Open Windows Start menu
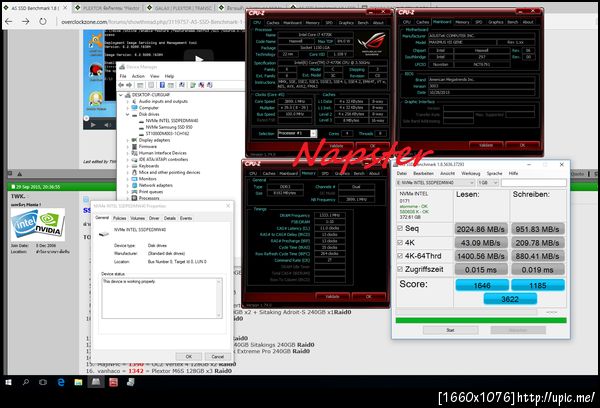The width and height of the screenshot is (600, 408). (x=8, y=382)
